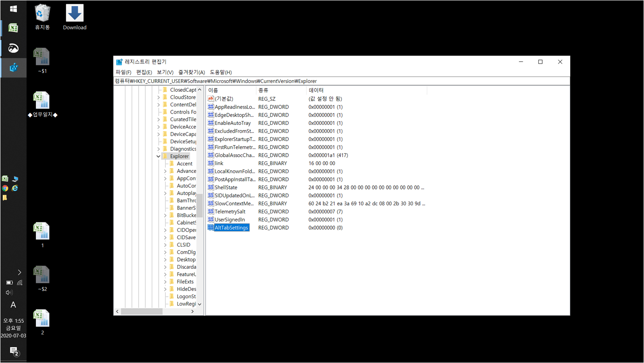Expand the HideDes subkey

pos(165,289)
